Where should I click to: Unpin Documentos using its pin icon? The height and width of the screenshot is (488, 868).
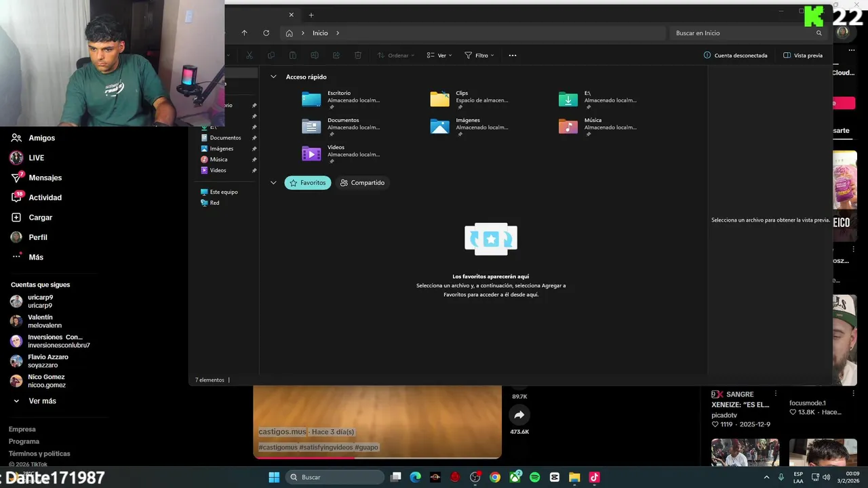coord(254,138)
